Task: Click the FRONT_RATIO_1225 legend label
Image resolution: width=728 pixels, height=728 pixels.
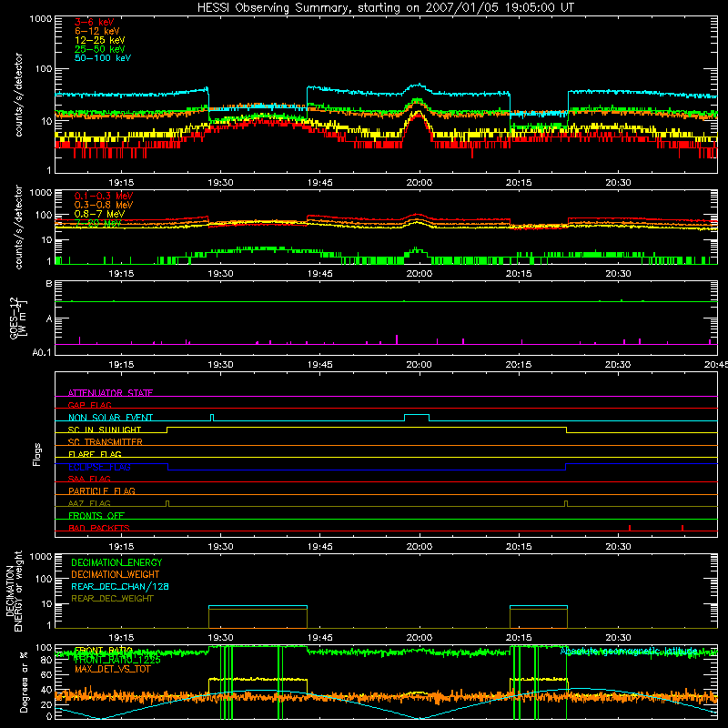Action: (x=117, y=660)
